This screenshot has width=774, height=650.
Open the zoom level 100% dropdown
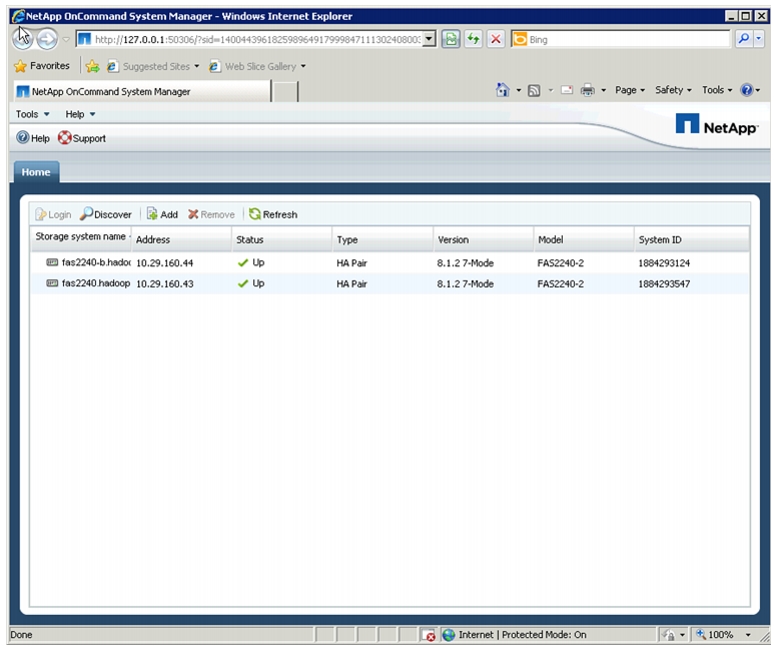pyautogui.click(x=748, y=635)
